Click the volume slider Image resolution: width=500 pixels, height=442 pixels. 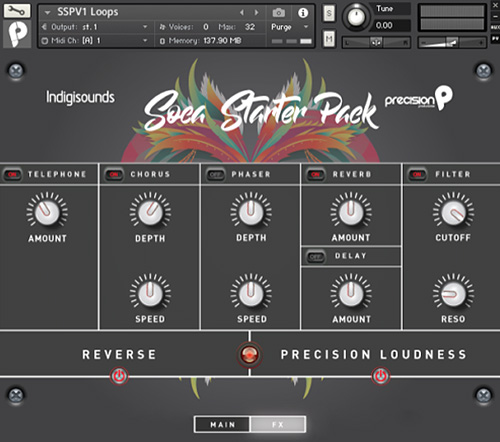tap(452, 42)
